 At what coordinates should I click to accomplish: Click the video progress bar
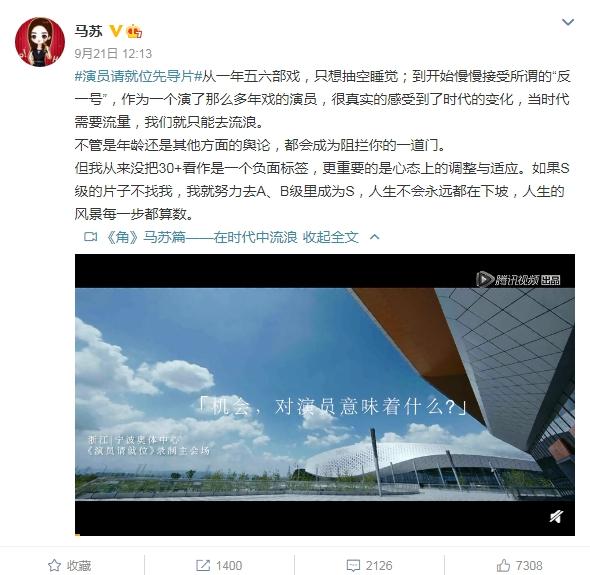325,534
